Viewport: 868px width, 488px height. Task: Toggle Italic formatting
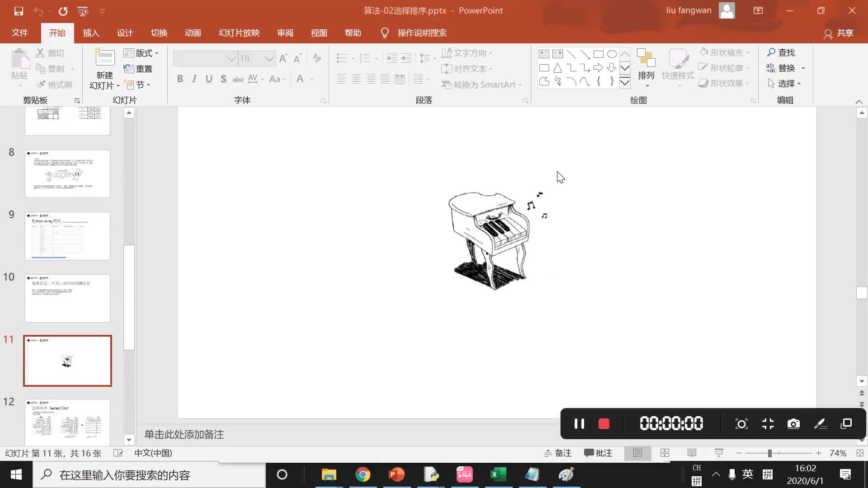pyautogui.click(x=194, y=79)
